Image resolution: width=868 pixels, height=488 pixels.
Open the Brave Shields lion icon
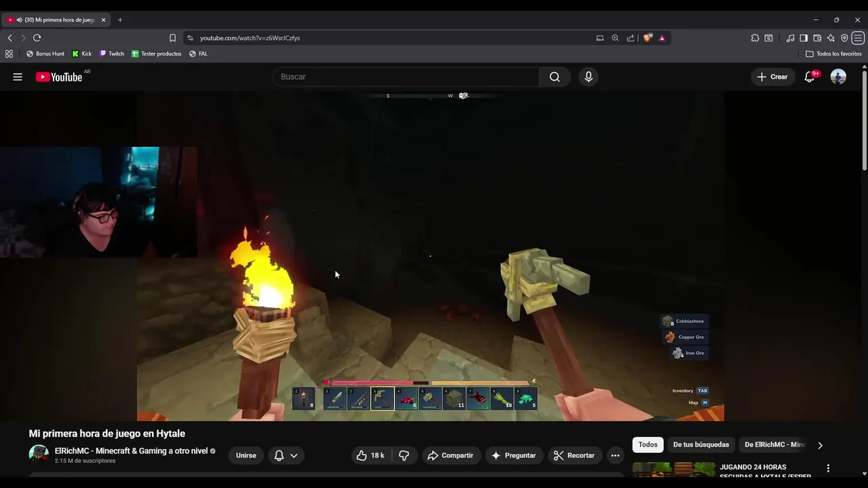pyautogui.click(x=647, y=38)
